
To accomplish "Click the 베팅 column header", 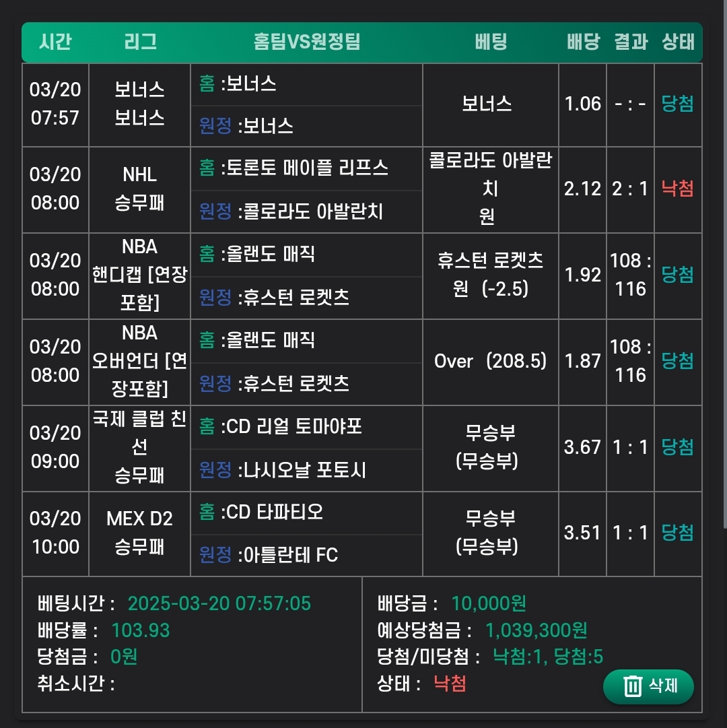I will pos(490,42).
